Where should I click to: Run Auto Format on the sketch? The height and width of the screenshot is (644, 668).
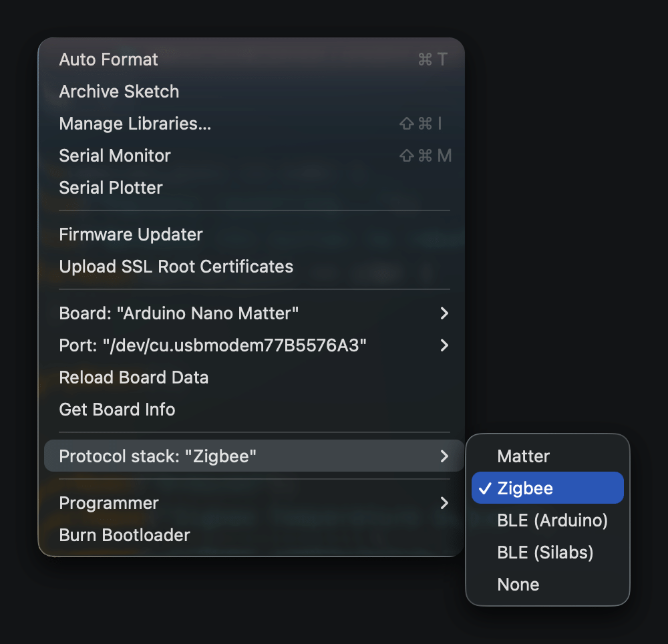(x=254, y=59)
